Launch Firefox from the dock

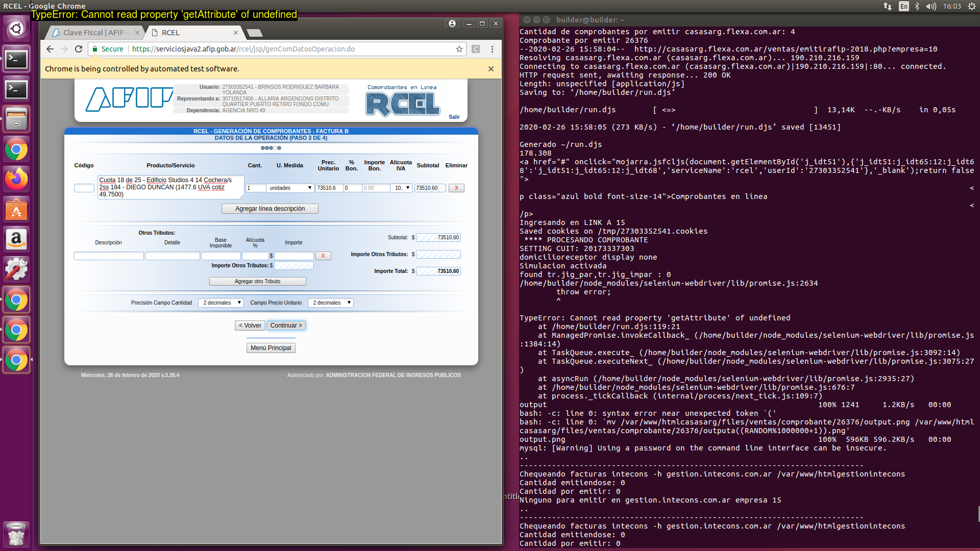[x=16, y=179]
